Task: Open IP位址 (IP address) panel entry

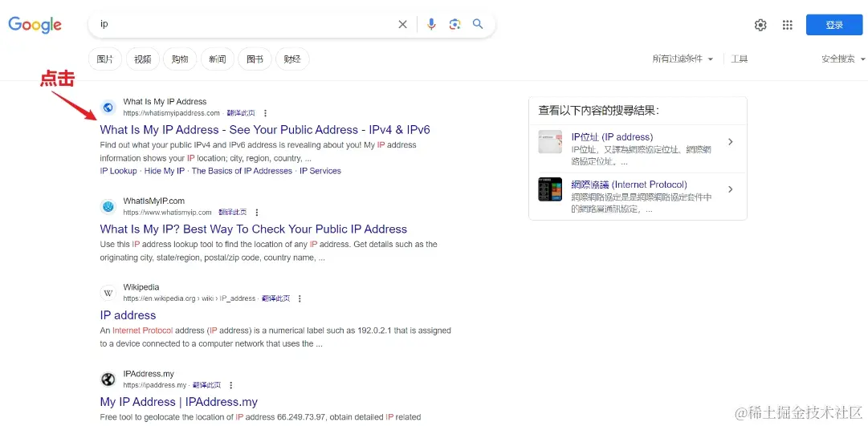Action: click(x=612, y=136)
